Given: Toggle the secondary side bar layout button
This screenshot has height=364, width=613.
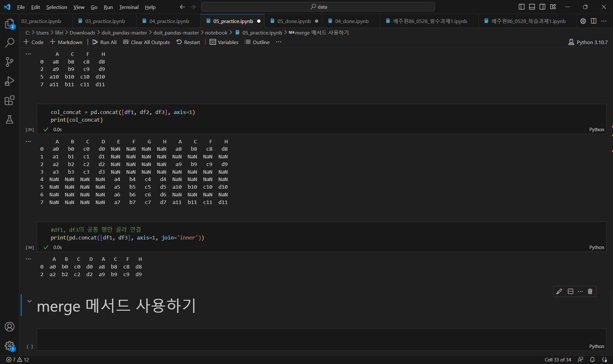Looking at the screenshot, I should click(x=542, y=7).
